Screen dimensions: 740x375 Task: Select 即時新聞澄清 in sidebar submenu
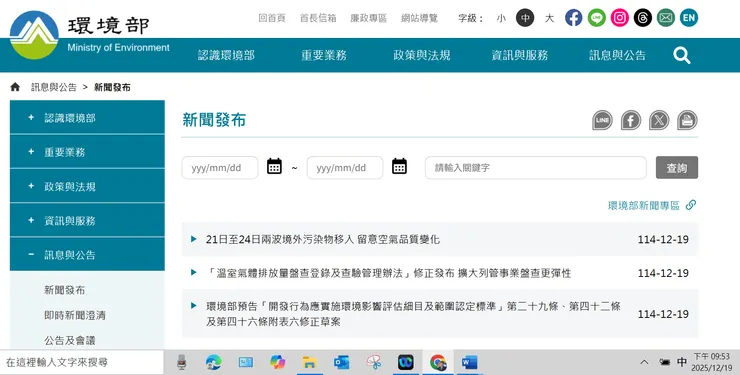pyautogui.click(x=75, y=315)
